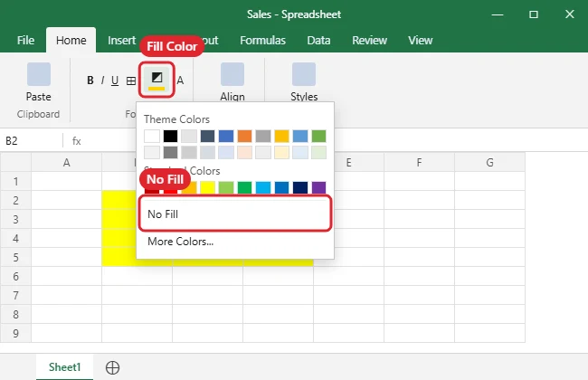Open the Data ribbon tab
588x380 pixels.
(x=318, y=40)
